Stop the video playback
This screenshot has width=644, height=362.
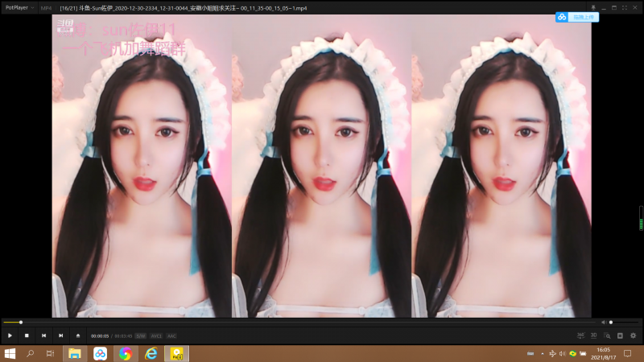coord(27,335)
